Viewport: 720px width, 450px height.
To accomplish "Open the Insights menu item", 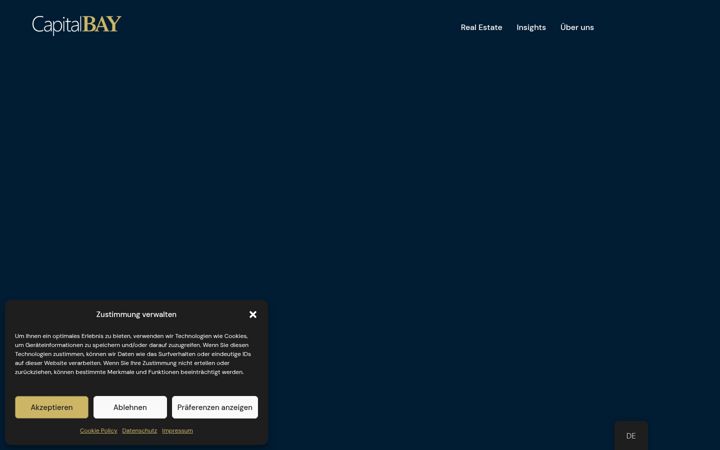I will click(x=531, y=28).
